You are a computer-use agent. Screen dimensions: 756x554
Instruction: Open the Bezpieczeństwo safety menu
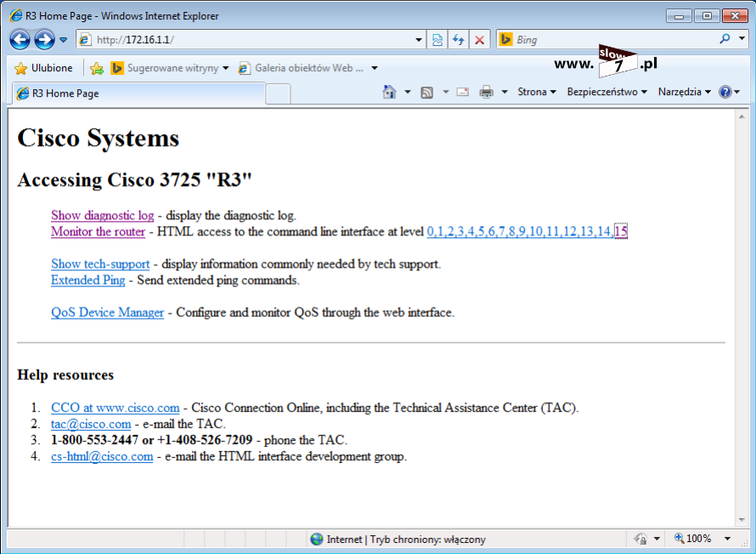coord(606,92)
